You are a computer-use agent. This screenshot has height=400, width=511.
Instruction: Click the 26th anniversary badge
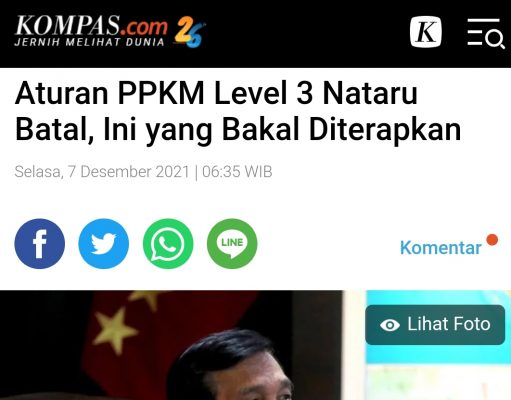(x=189, y=32)
